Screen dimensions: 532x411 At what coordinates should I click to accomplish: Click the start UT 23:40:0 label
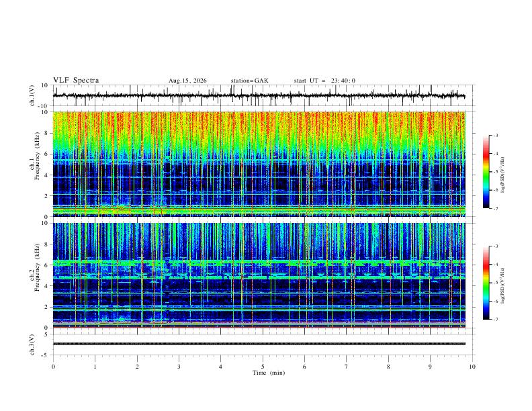(324, 81)
